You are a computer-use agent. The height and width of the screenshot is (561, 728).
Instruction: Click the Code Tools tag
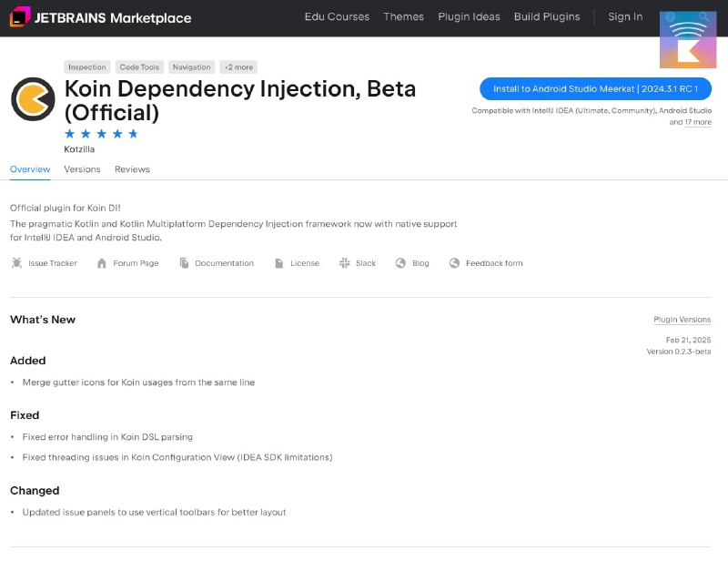139,66
